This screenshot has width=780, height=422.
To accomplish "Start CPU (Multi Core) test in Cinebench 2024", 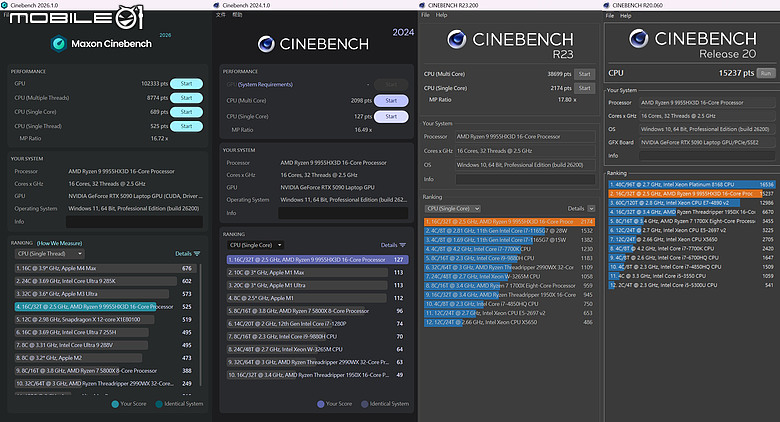I will pyautogui.click(x=391, y=101).
